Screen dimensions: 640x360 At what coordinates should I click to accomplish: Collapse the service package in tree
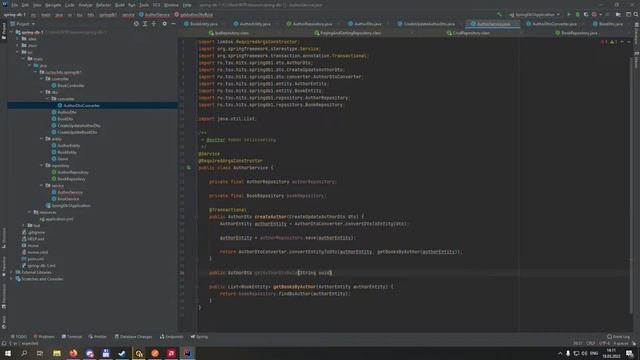42,185
